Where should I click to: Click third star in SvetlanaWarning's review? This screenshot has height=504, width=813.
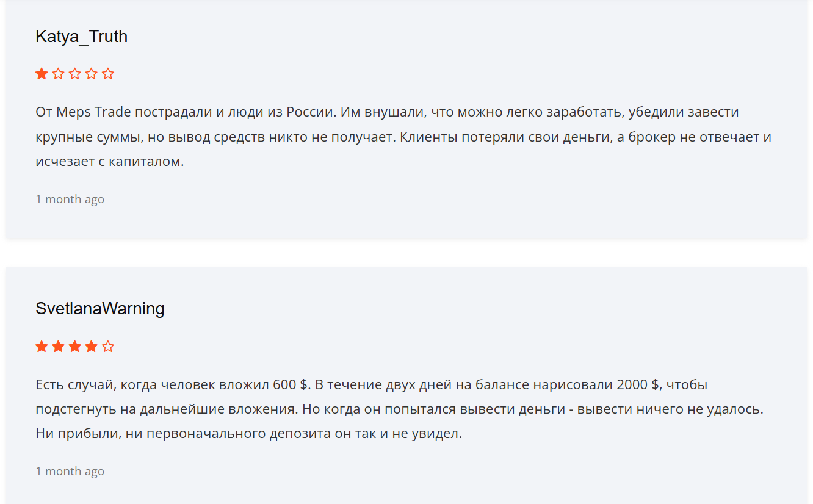click(74, 347)
